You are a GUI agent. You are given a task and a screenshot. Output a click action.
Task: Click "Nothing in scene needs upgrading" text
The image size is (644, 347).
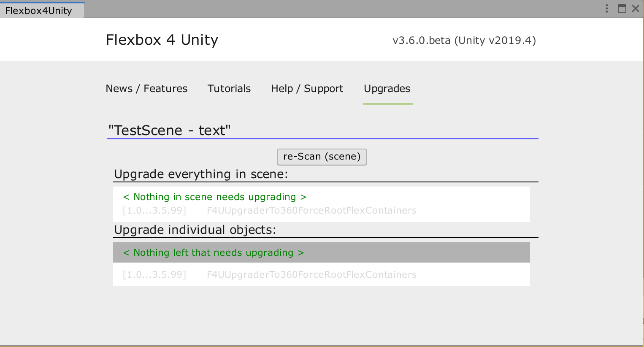click(x=214, y=197)
